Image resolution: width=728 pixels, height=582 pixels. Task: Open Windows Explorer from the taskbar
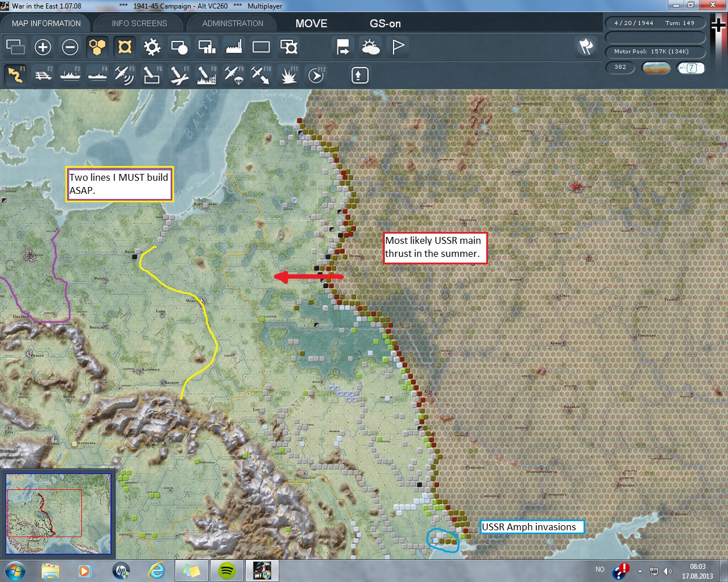click(50, 571)
